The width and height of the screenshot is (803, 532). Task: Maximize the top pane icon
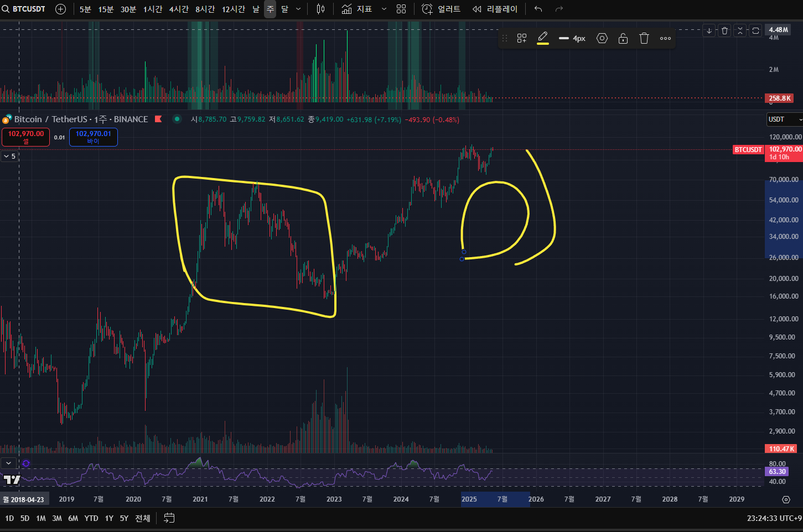(755, 30)
